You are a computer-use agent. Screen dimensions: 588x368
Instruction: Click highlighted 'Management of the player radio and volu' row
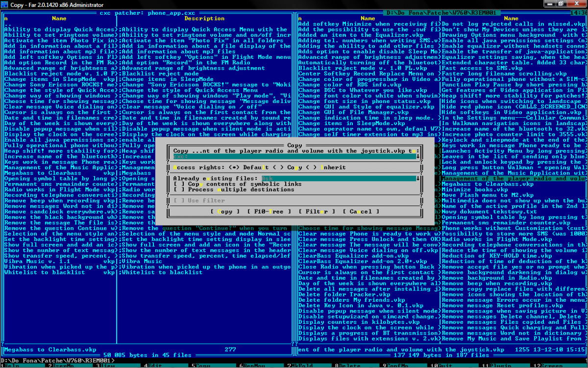[513, 179]
